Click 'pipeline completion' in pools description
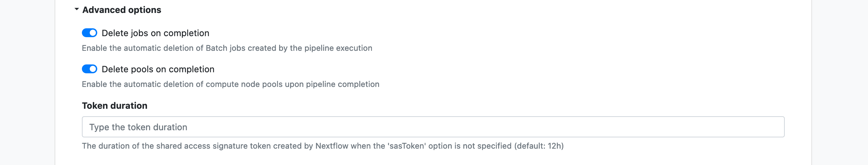Viewport: 868px width, 165px height. tap(342, 84)
